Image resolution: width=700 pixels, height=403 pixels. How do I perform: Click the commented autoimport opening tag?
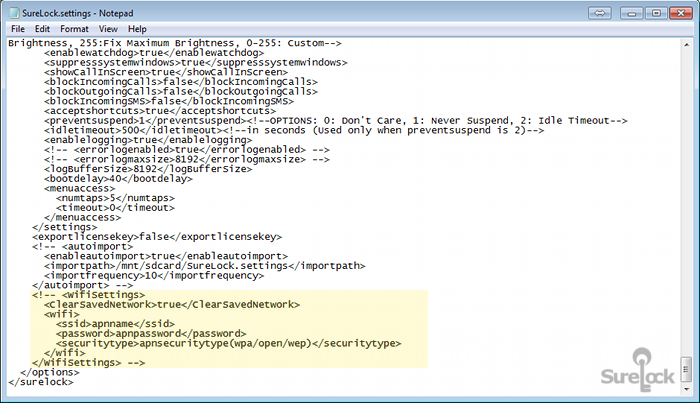[83, 246]
